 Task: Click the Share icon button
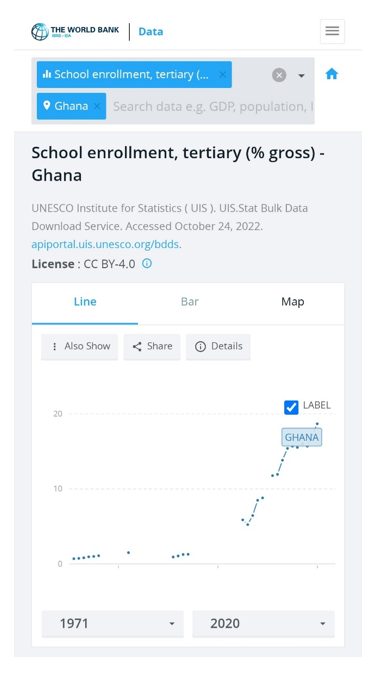pos(152,346)
